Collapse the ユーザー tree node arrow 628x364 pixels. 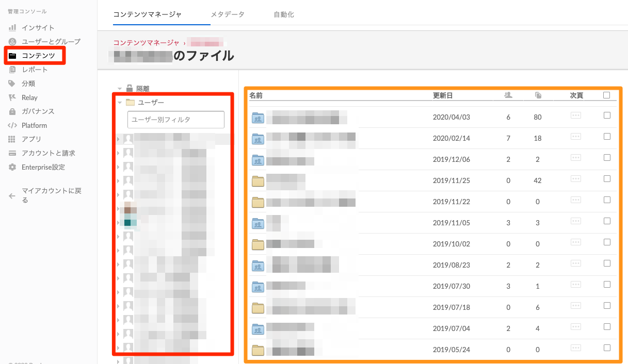pos(120,103)
